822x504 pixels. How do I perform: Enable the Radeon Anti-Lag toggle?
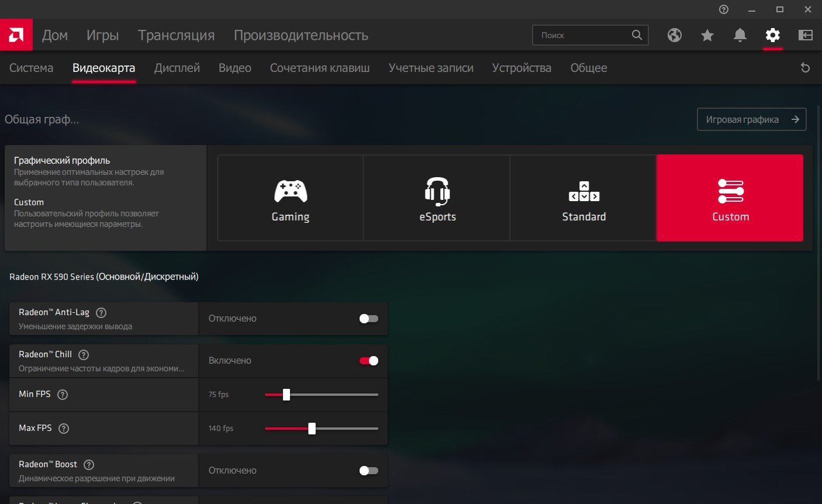click(x=368, y=319)
